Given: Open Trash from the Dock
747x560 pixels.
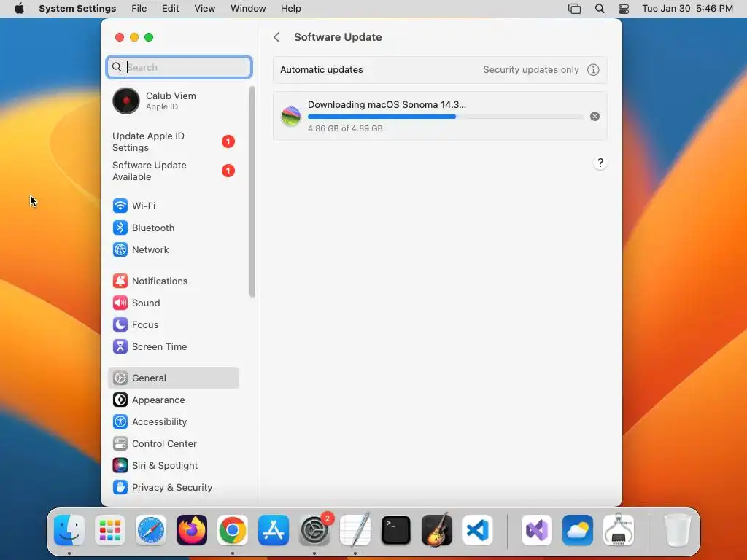Looking at the screenshot, I should [x=678, y=530].
